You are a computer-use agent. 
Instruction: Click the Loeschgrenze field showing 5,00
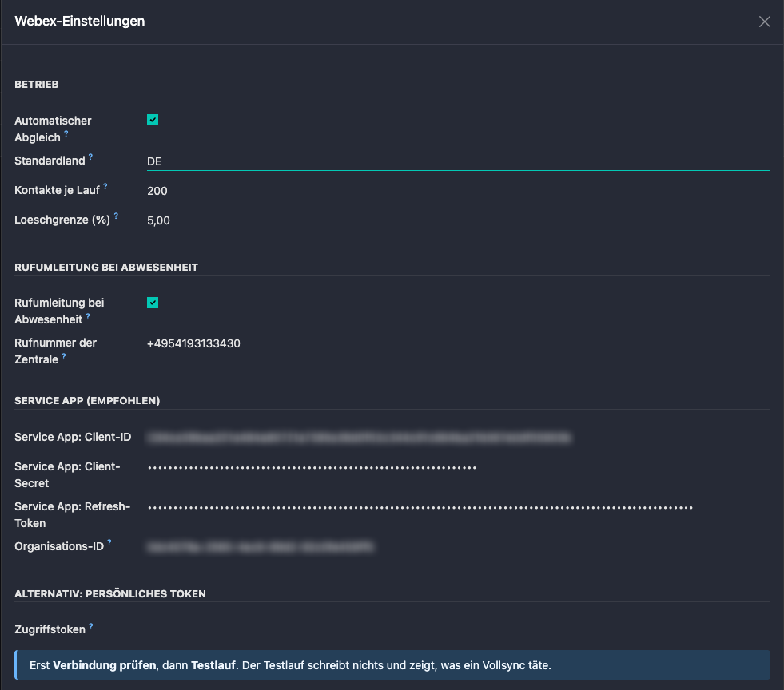(x=459, y=220)
